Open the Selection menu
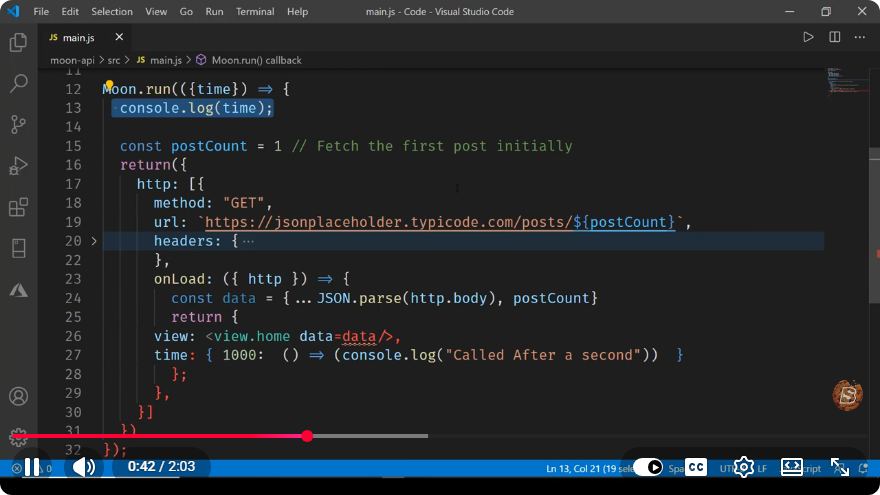The width and height of the screenshot is (880, 495). pos(112,11)
